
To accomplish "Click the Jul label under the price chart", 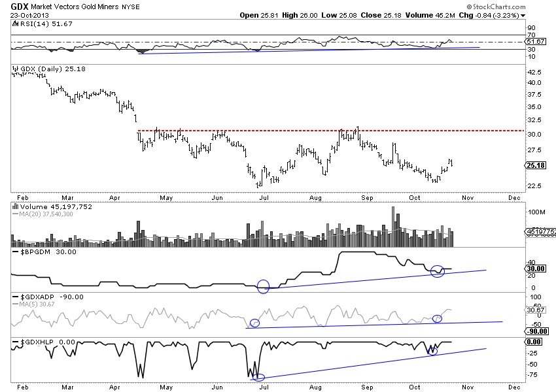I will click(x=264, y=197).
